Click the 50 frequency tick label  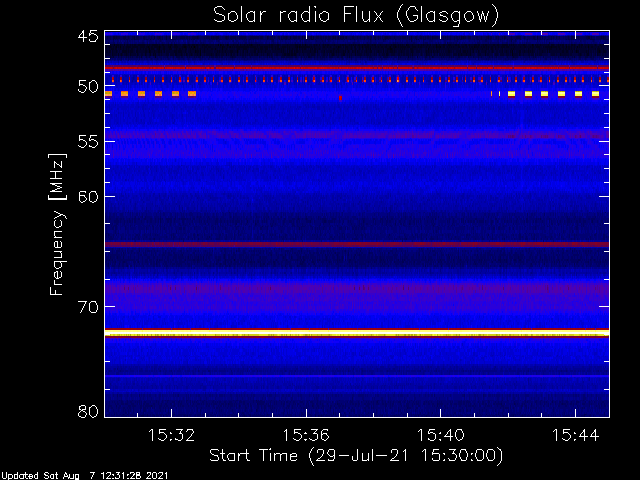pyautogui.click(x=88, y=87)
